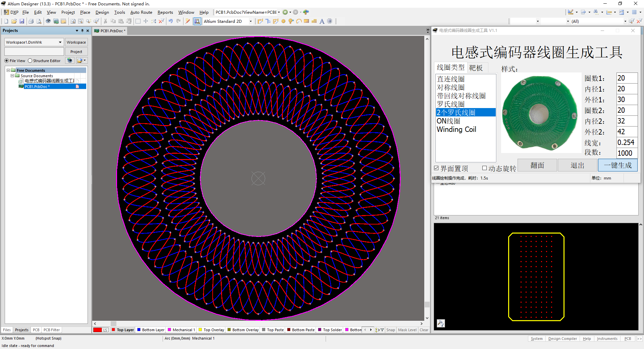Viewport: 644px width, 349px height.
Task: Click the Move Selection cross icon
Action: tap(146, 21)
